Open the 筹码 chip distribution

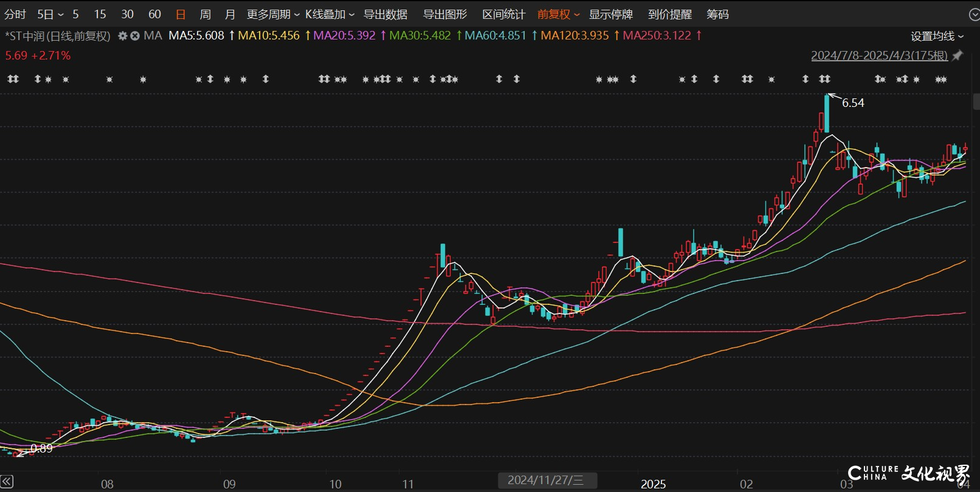[x=717, y=14]
